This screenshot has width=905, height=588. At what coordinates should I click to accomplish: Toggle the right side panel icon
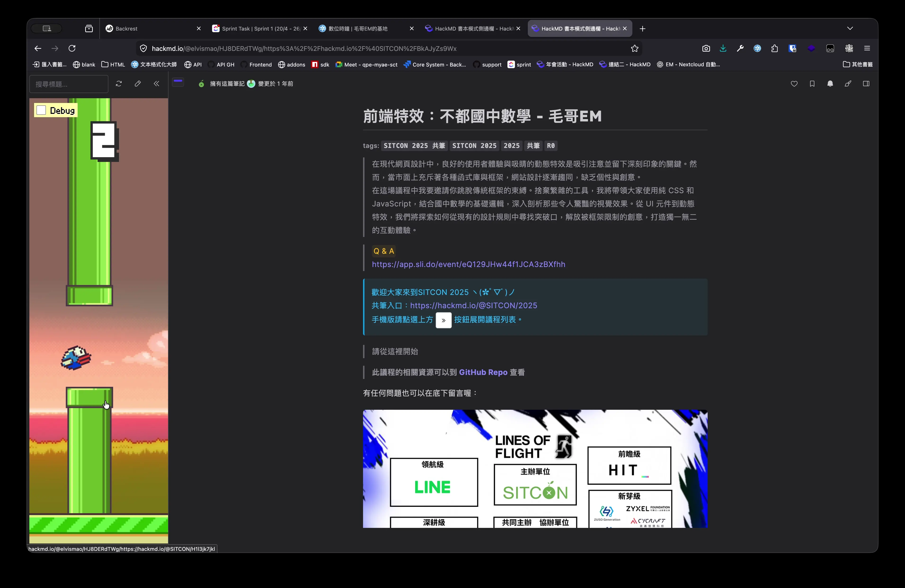(866, 84)
